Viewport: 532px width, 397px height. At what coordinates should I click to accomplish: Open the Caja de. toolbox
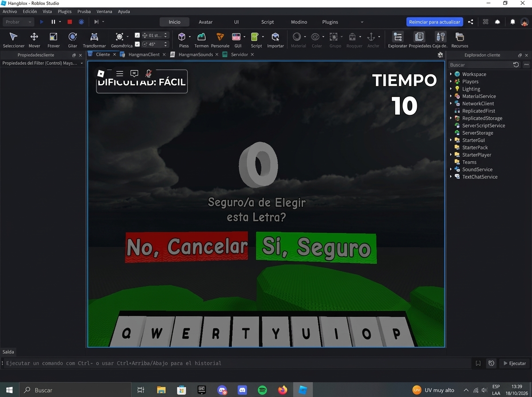[440, 39]
